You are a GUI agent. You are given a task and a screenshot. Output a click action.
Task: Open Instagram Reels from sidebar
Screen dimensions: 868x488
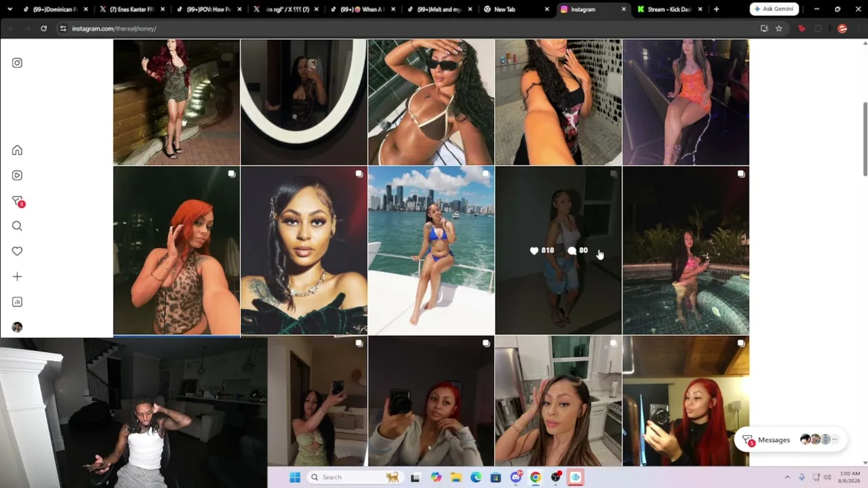[17, 176]
